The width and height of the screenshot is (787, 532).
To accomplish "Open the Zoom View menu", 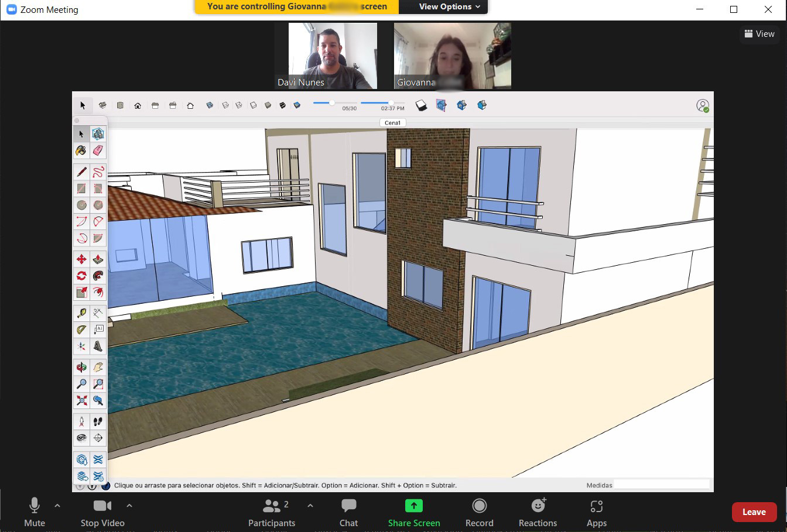I will coord(759,33).
